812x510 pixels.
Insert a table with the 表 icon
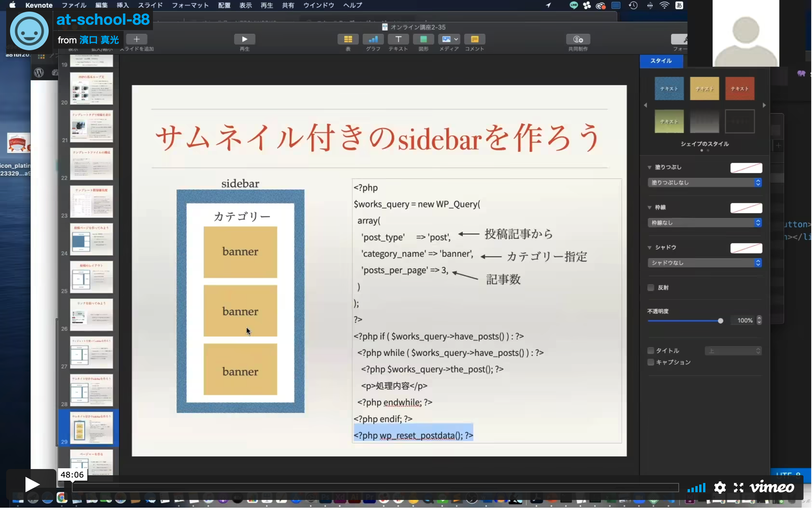pos(348,39)
